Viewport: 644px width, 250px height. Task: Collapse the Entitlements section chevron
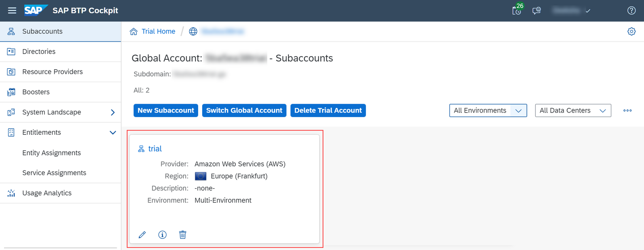pos(113,132)
